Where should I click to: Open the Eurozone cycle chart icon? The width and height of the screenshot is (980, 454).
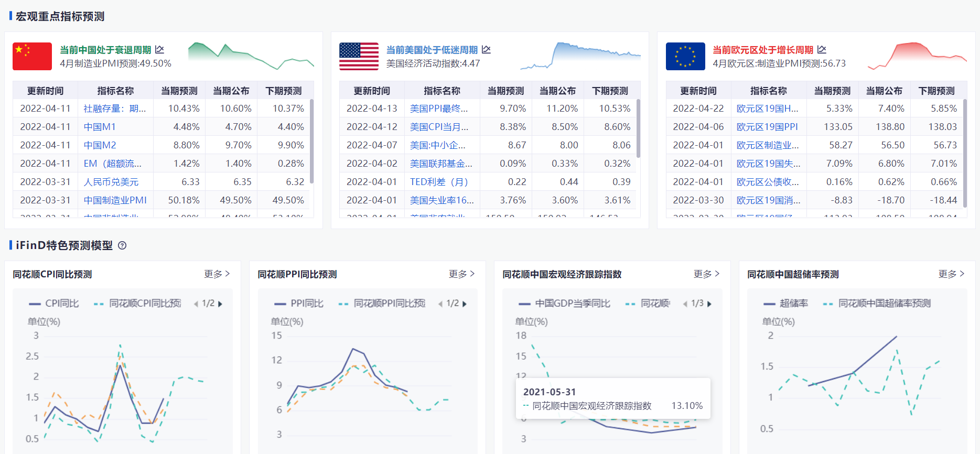[822, 49]
